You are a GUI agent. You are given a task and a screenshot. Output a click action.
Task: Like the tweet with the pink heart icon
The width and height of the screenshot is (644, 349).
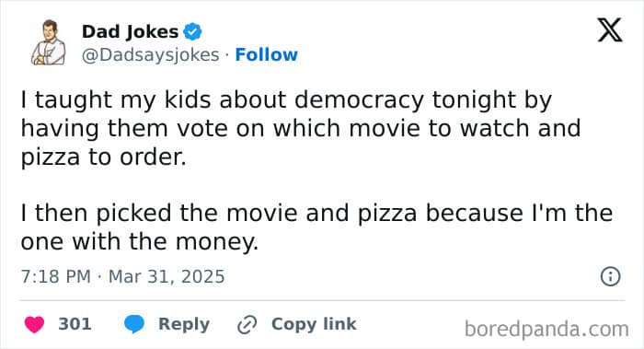pyautogui.click(x=35, y=324)
